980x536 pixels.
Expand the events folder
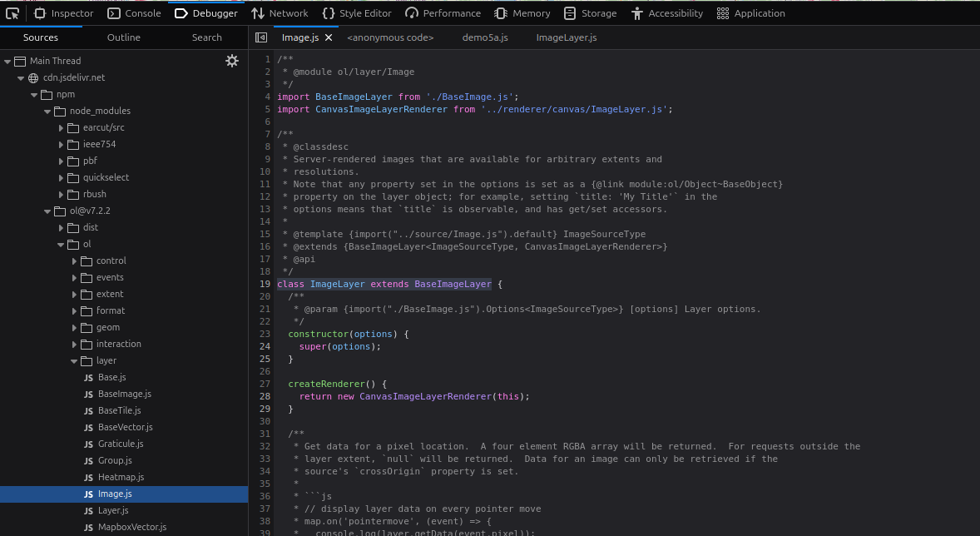[74, 278]
